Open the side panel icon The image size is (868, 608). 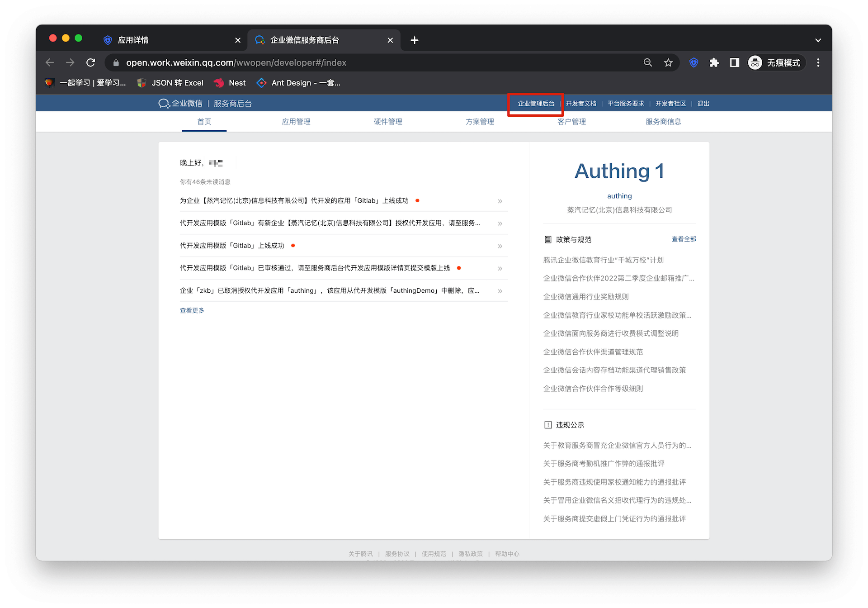point(734,62)
